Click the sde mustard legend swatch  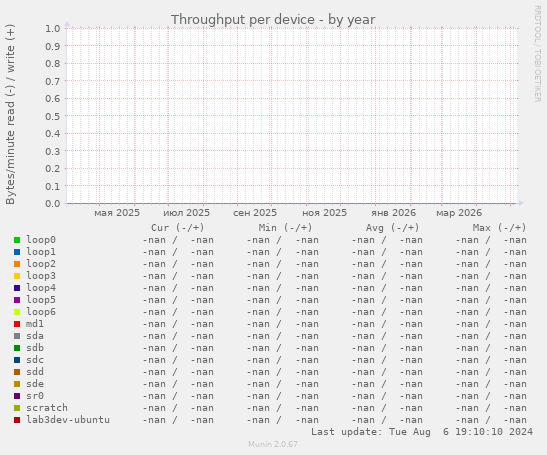point(17,384)
